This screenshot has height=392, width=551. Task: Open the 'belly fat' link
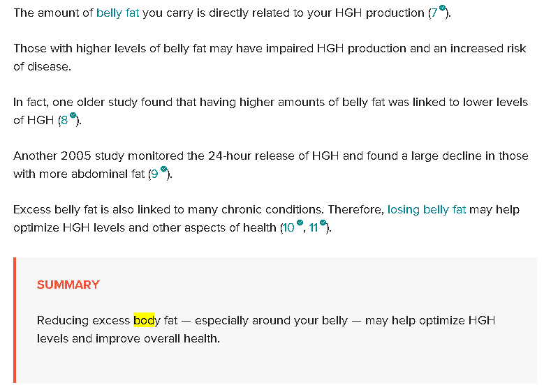(x=118, y=13)
